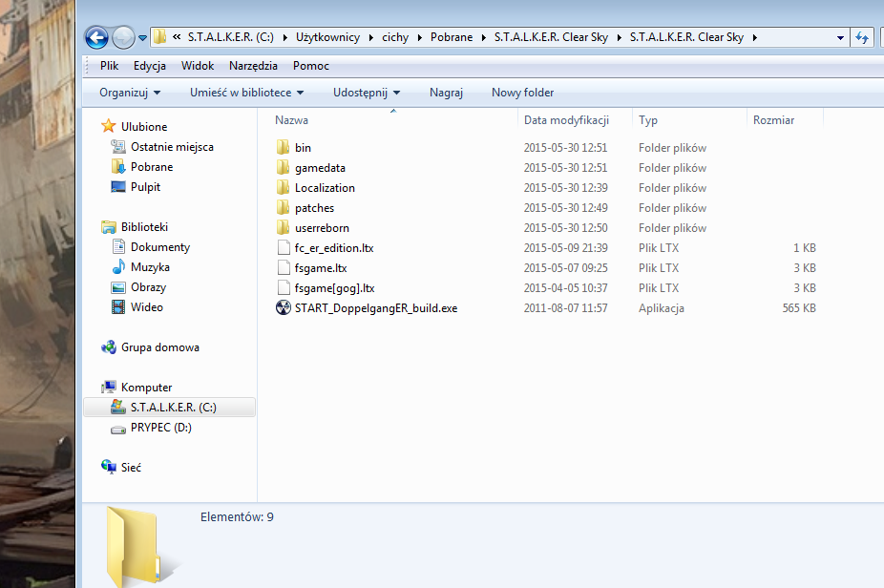The width and height of the screenshot is (884, 588).
Task: Sort by Data modyfikacji column header
Action: tap(567, 120)
